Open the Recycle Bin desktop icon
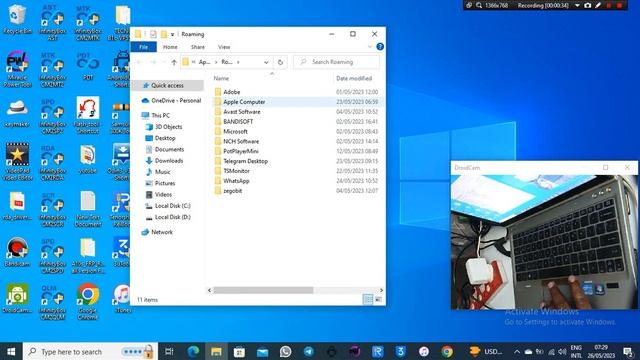The height and width of the screenshot is (360, 640). (17, 19)
